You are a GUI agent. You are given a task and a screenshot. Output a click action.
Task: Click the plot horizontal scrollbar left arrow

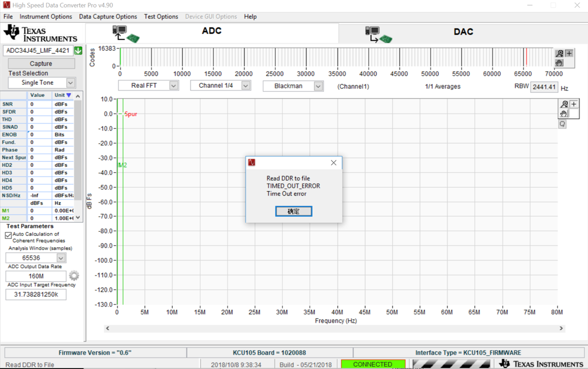click(107, 328)
